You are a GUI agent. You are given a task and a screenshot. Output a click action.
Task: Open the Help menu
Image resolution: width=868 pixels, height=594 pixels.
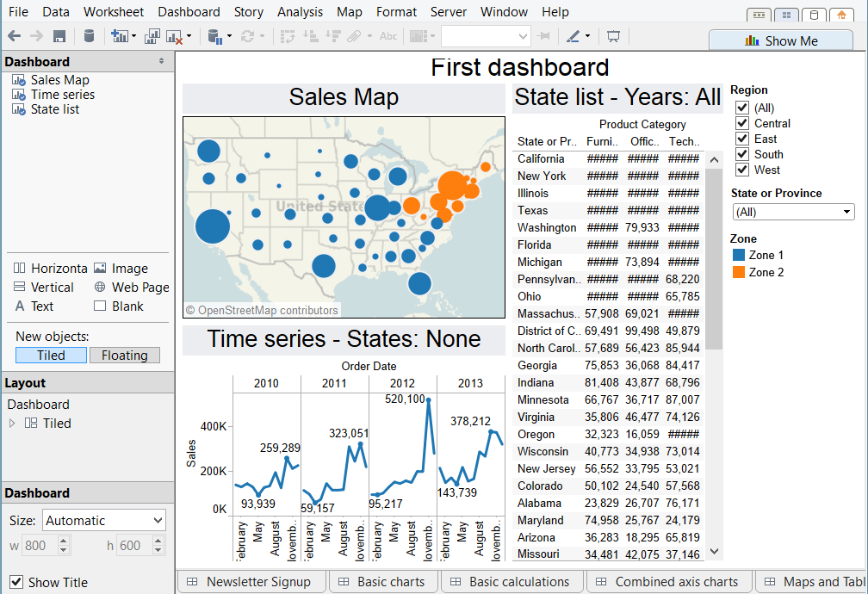pos(555,12)
